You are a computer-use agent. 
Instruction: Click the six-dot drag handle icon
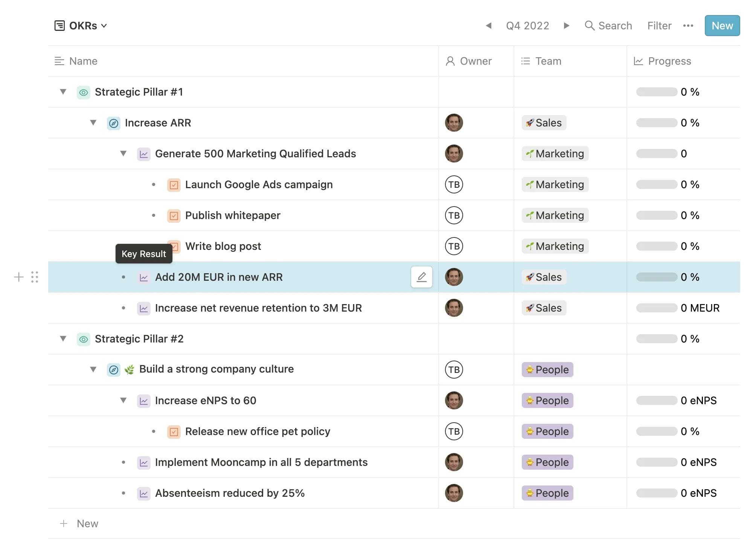point(35,277)
